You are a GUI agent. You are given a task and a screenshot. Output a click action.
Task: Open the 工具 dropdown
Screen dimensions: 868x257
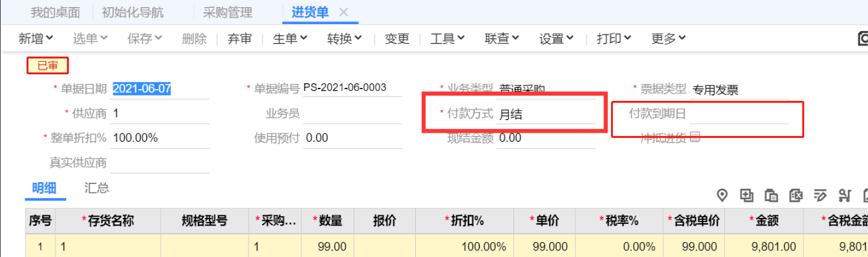(448, 39)
